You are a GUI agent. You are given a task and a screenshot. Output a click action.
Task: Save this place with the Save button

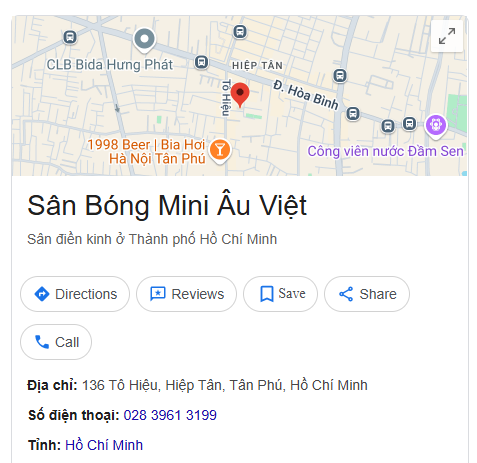point(280,294)
